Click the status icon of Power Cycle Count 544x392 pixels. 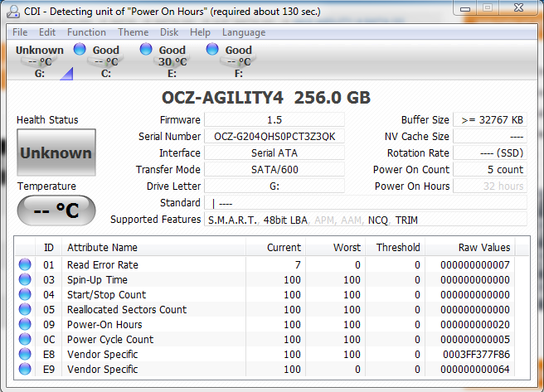[x=25, y=340]
